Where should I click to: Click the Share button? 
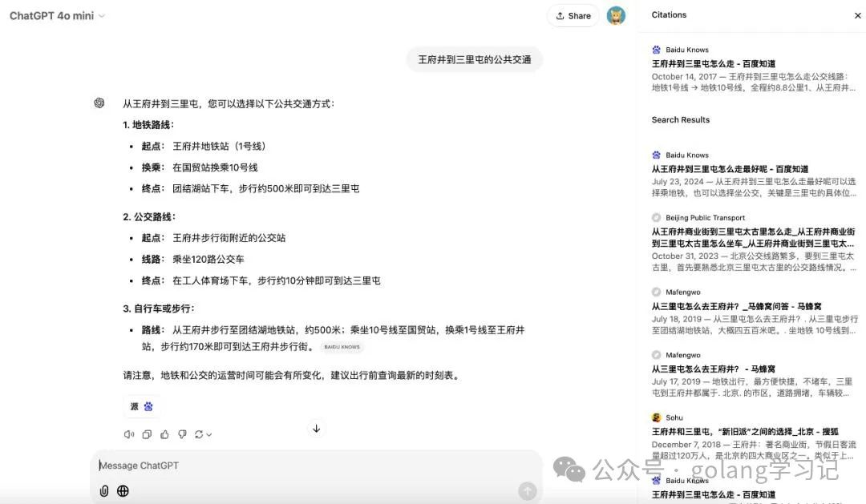coord(573,16)
